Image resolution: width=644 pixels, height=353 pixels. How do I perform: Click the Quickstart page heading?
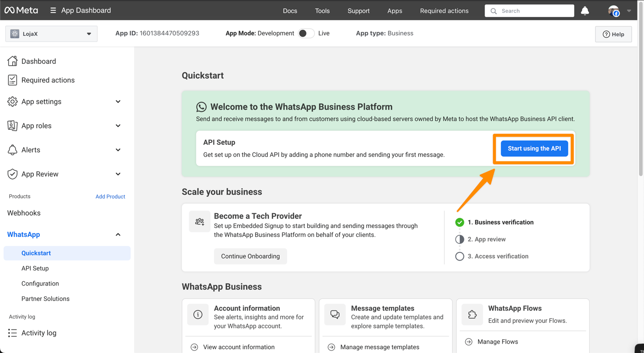[x=203, y=76]
